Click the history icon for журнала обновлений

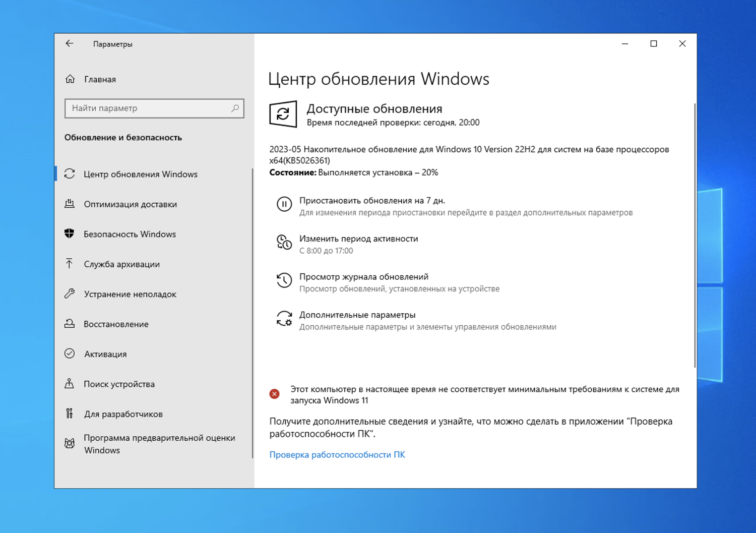(284, 280)
